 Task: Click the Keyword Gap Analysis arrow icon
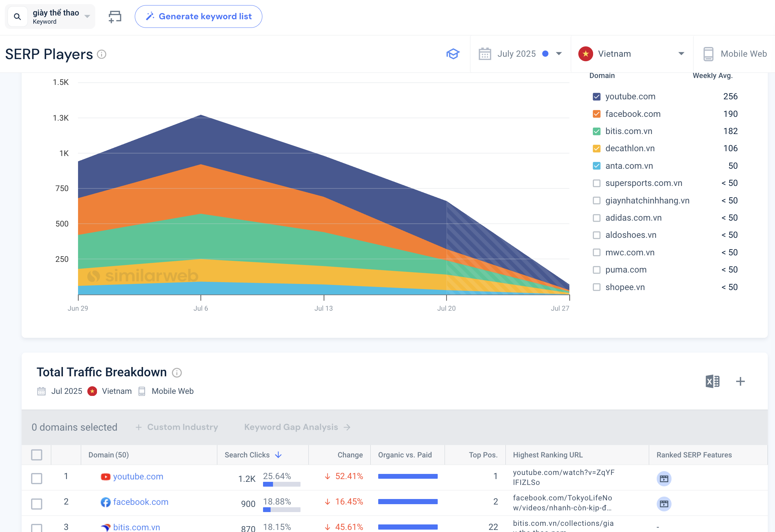[347, 427]
